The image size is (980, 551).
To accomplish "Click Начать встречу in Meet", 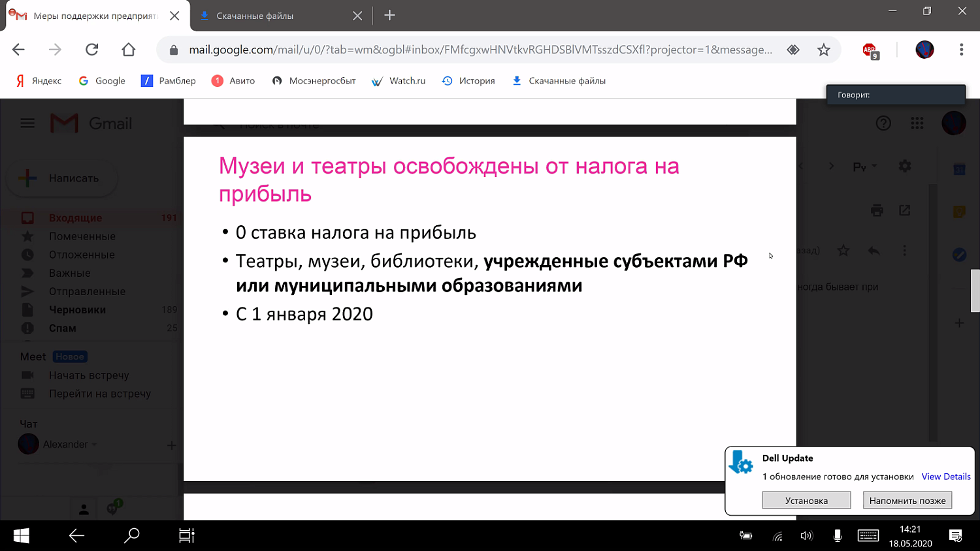I will point(89,375).
